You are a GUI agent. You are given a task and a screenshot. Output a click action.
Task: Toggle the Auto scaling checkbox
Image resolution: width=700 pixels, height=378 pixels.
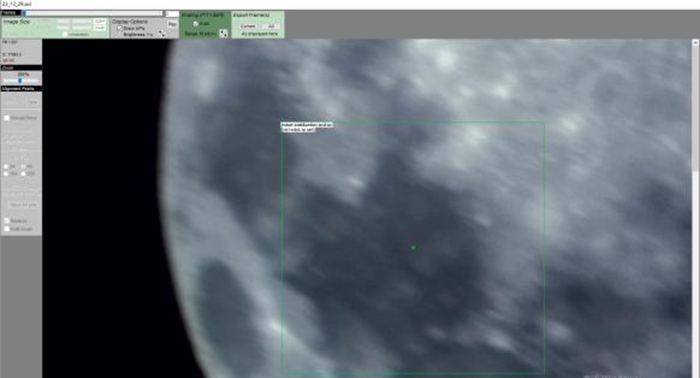click(x=195, y=23)
